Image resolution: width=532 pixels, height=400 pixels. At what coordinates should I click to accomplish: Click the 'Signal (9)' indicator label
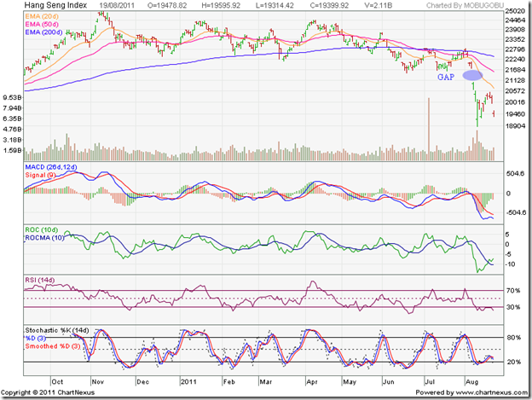(40, 175)
